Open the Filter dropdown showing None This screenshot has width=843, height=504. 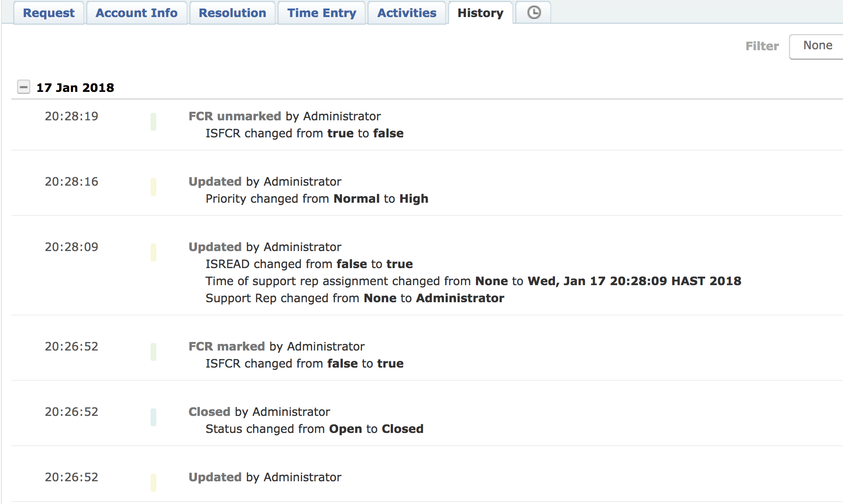pyautogui.click(x=817, y=46)
